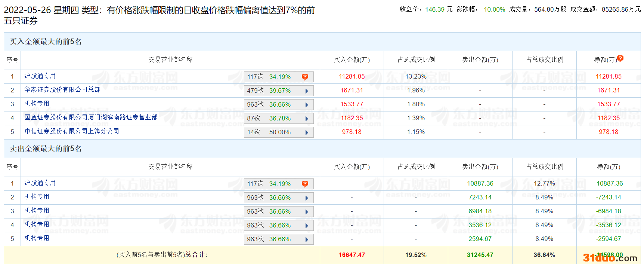
Task: Expand the 国金证券厦门湖滨南路 row arrow
Action: [x=307, y=119]
